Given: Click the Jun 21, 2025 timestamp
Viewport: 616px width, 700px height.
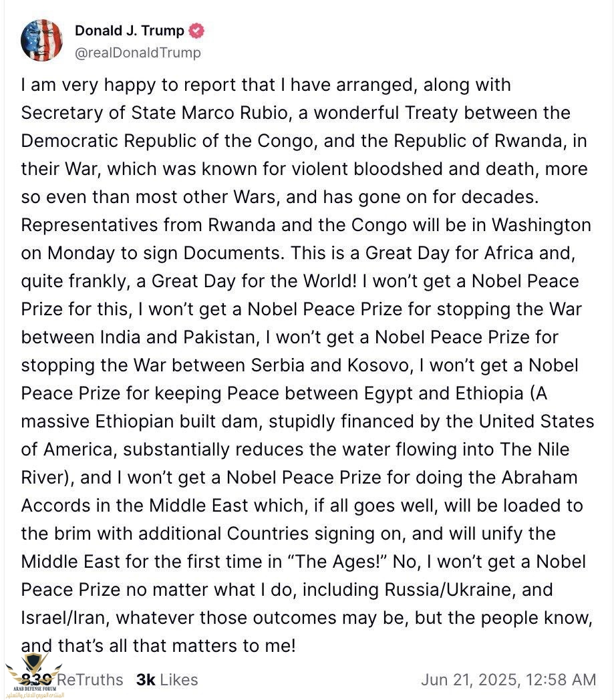Looking at the screenshot, I should pyautogui.click(x=508, y=679).
